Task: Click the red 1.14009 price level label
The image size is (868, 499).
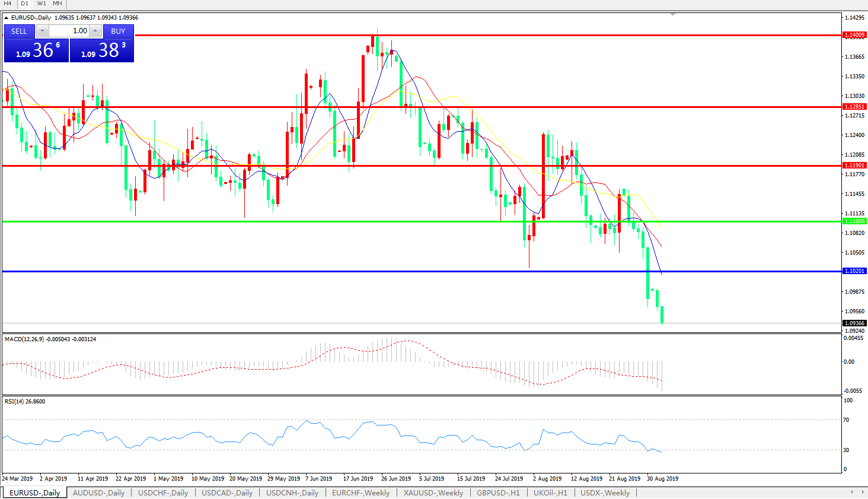Action: coord(854,35)
